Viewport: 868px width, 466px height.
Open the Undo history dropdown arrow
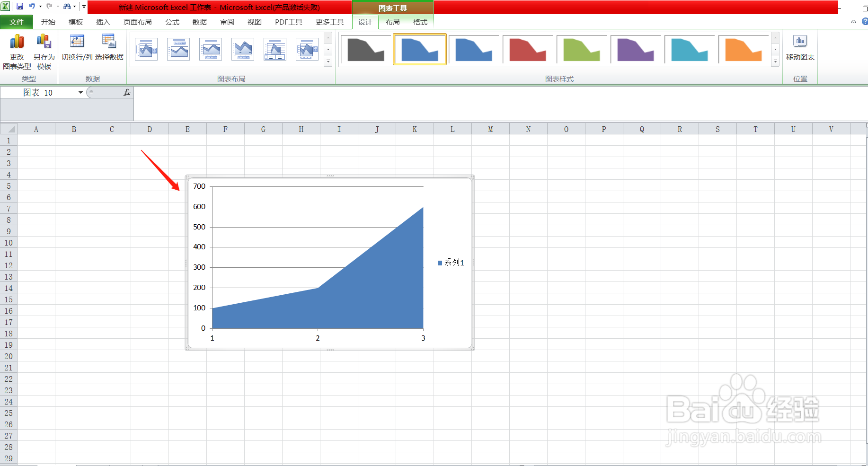point(40,7)
